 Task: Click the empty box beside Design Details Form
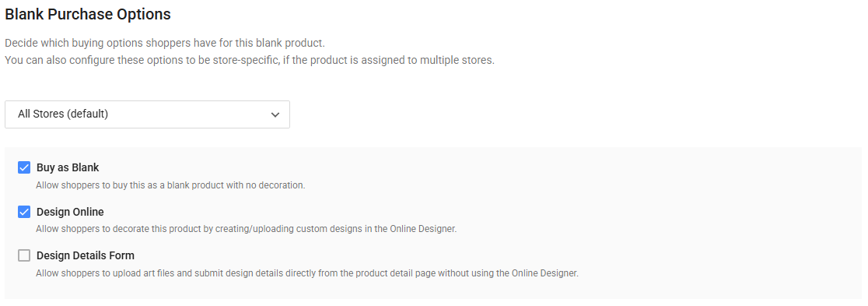click(x=24, y=255)
